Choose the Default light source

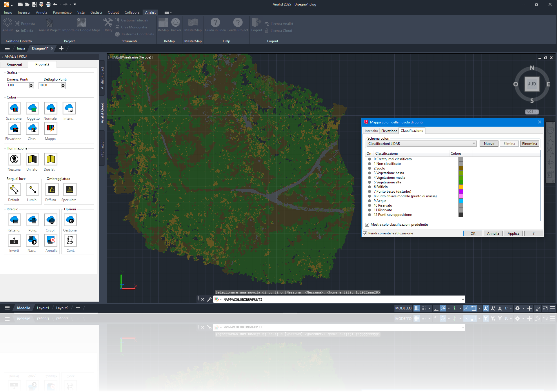coord(14,190)
